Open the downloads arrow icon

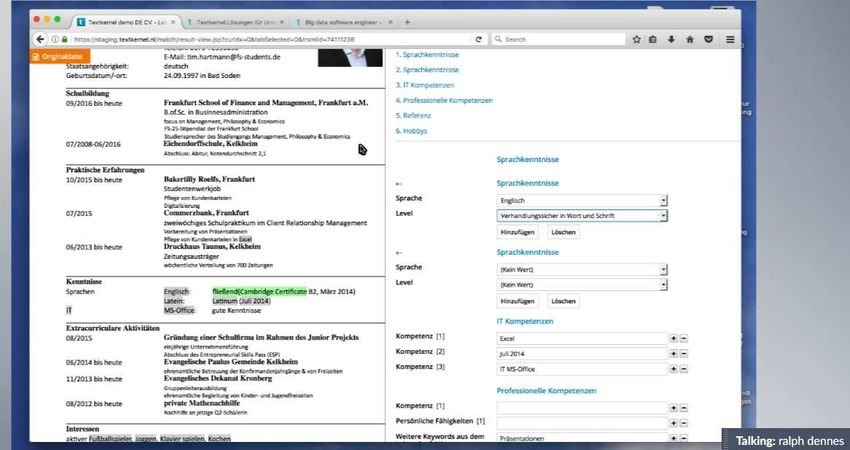tap(671, 40)
